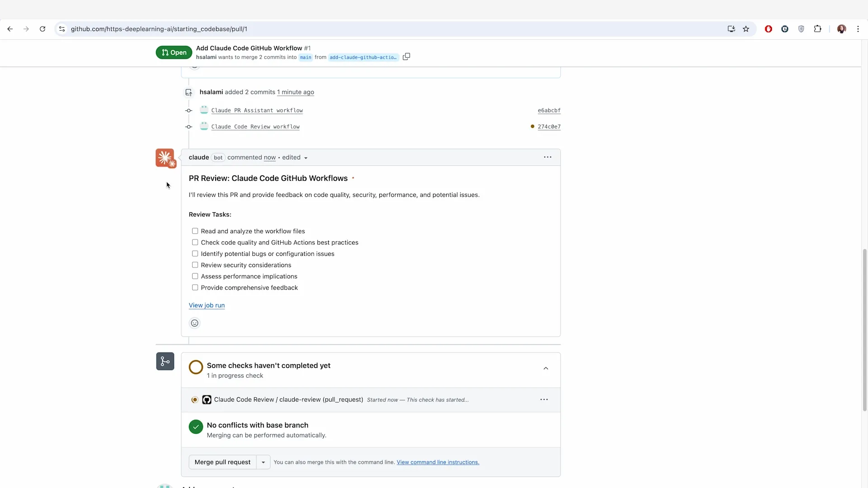Reload the page with the refresh icon

42,29
